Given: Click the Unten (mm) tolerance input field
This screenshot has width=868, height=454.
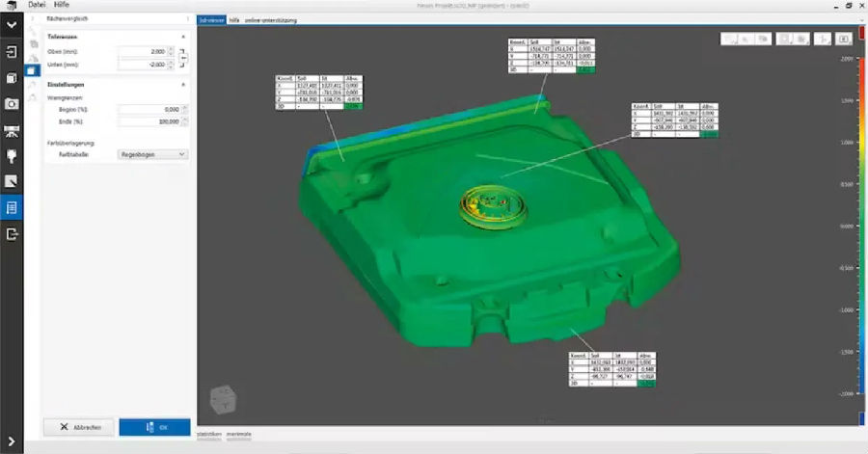Looking at the screenshot, I should point(143,65).
